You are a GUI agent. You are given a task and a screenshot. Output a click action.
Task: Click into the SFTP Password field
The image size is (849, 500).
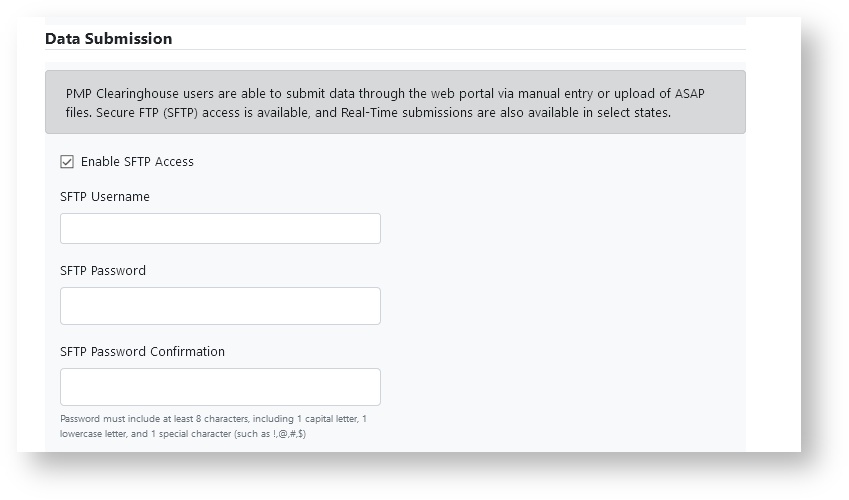point(220,306)
